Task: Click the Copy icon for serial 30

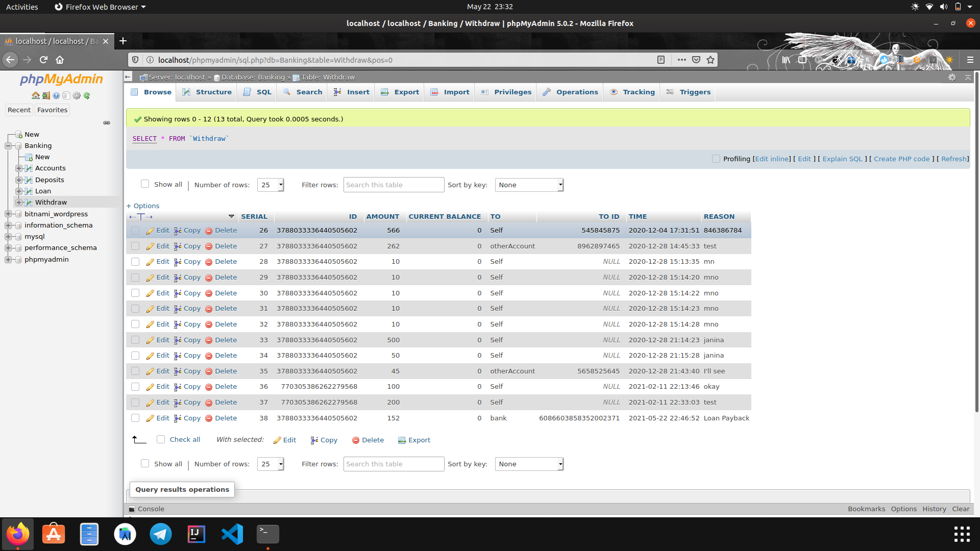Action: click(x=178, y=293)
